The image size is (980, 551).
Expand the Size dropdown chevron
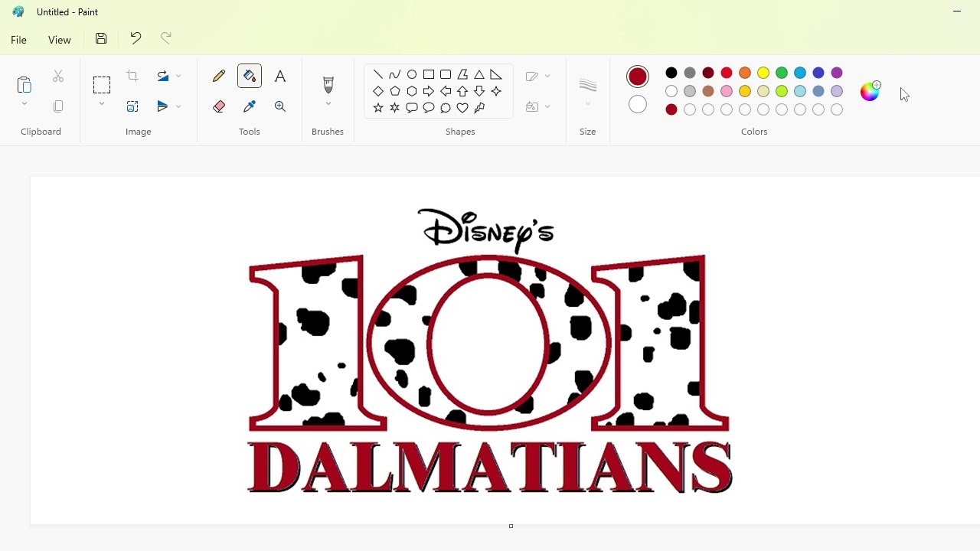tap(588, 104)
